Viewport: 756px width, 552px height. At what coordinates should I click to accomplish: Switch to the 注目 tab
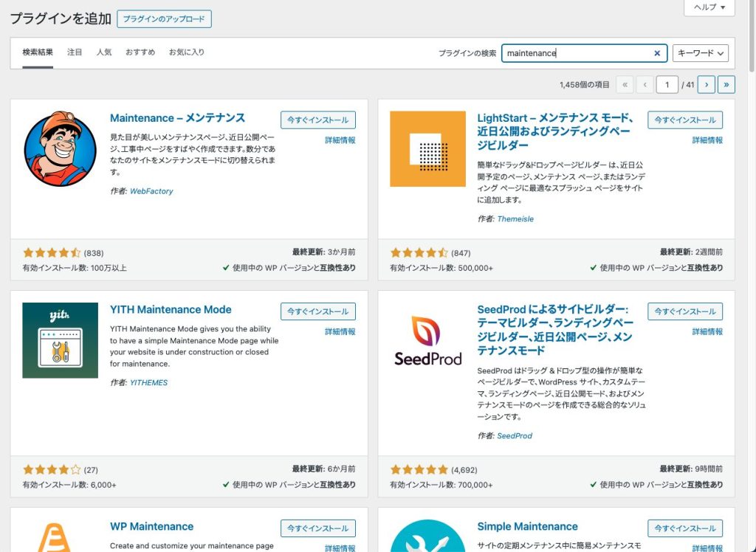[75, 52]
